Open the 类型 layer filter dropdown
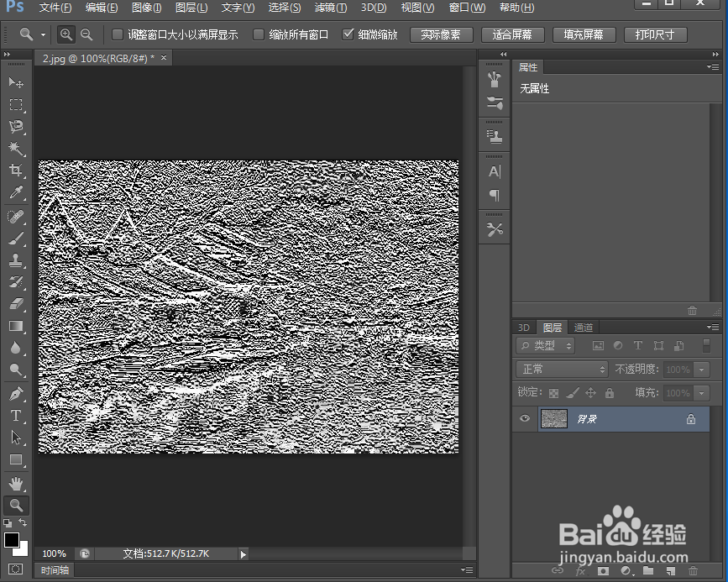This screenshot has width=728, height=582. 546,345
